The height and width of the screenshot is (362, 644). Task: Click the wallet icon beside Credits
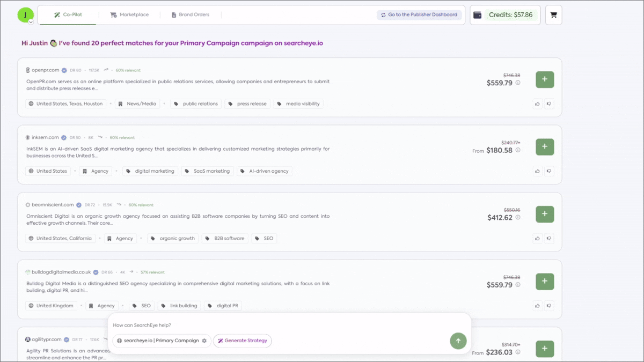pyautogui.click(x=477, y=15)
